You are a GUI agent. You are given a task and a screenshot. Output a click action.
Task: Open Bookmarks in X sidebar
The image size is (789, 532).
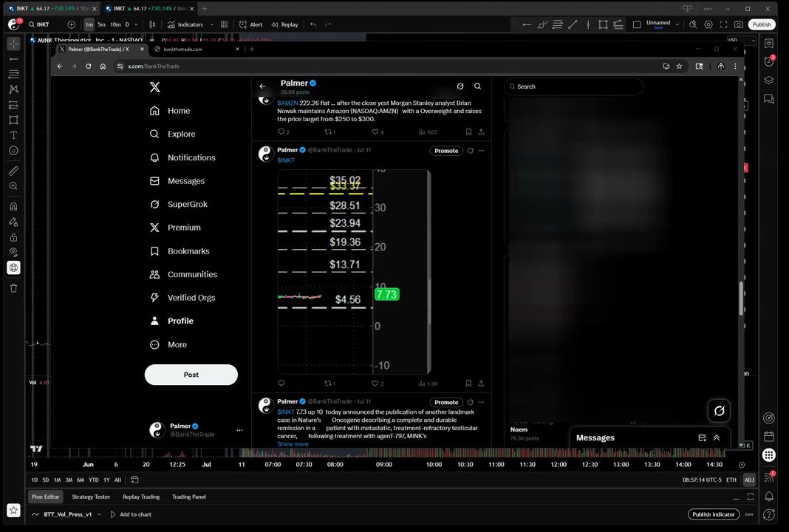[180, 250]
